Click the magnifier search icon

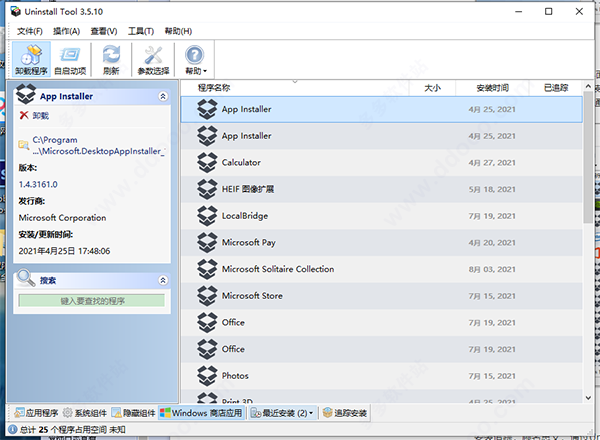(x=26, y=277)
